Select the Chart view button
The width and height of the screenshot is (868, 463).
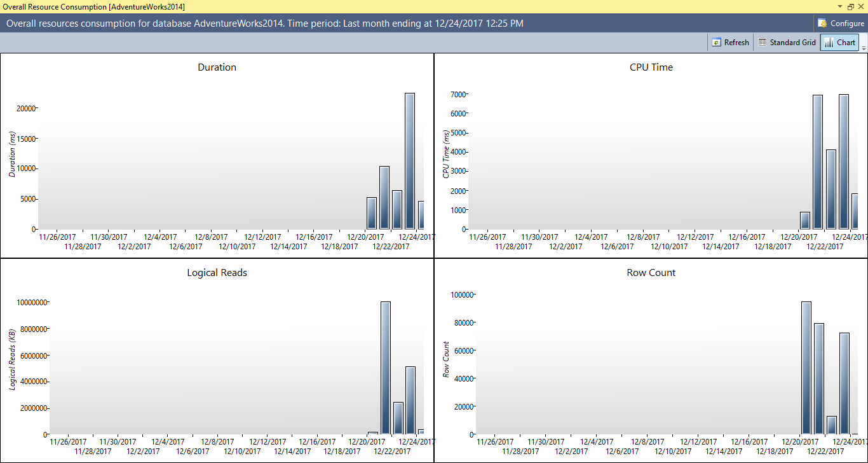point(839,43)
